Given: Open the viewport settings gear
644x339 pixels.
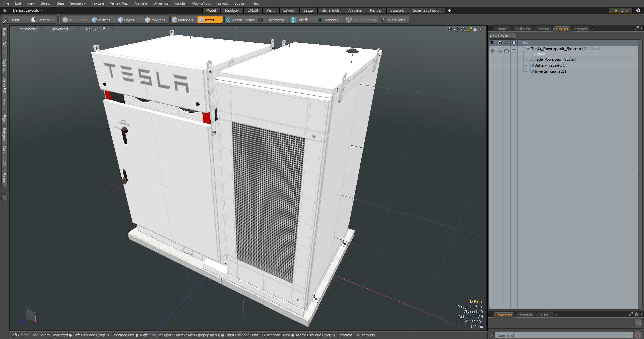Looking at the screenshot, I should click(x=475, y=29).
